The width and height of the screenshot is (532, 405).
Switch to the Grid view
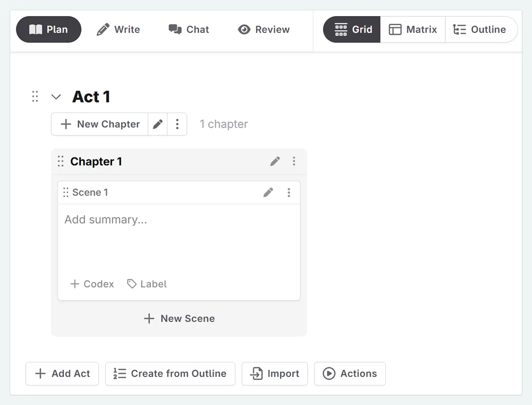[x=351, y=29]
